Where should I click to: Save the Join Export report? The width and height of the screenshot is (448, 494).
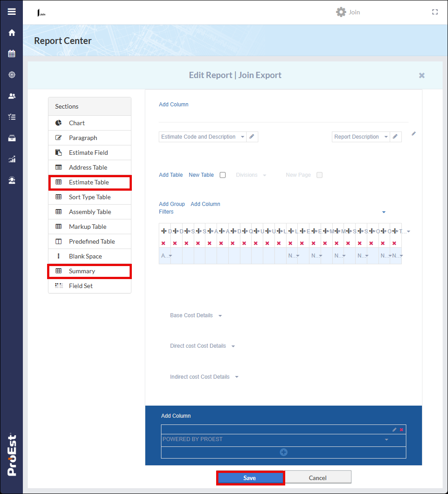click(x=250, y=477)
